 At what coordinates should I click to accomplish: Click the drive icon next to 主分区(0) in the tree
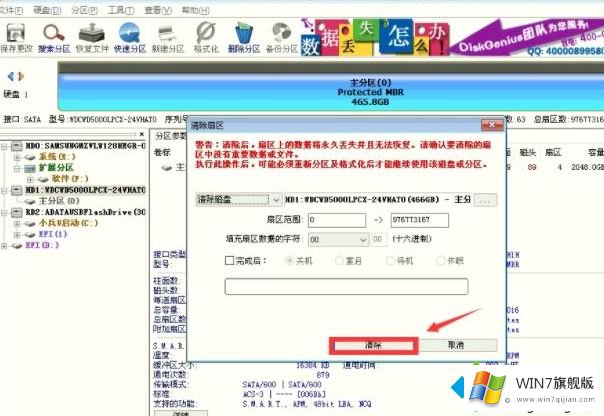click(x=30, y=201)
